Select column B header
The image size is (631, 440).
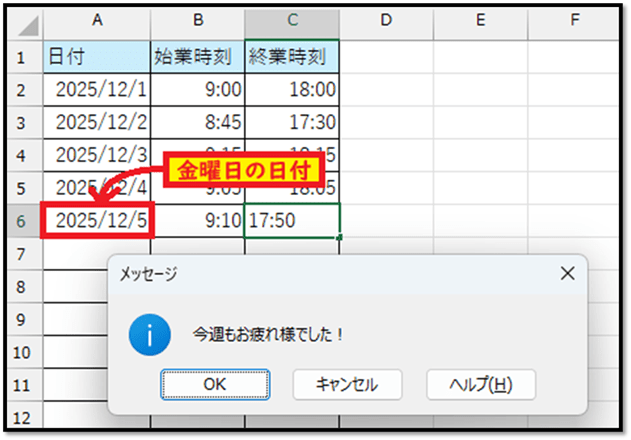(197, 21)
